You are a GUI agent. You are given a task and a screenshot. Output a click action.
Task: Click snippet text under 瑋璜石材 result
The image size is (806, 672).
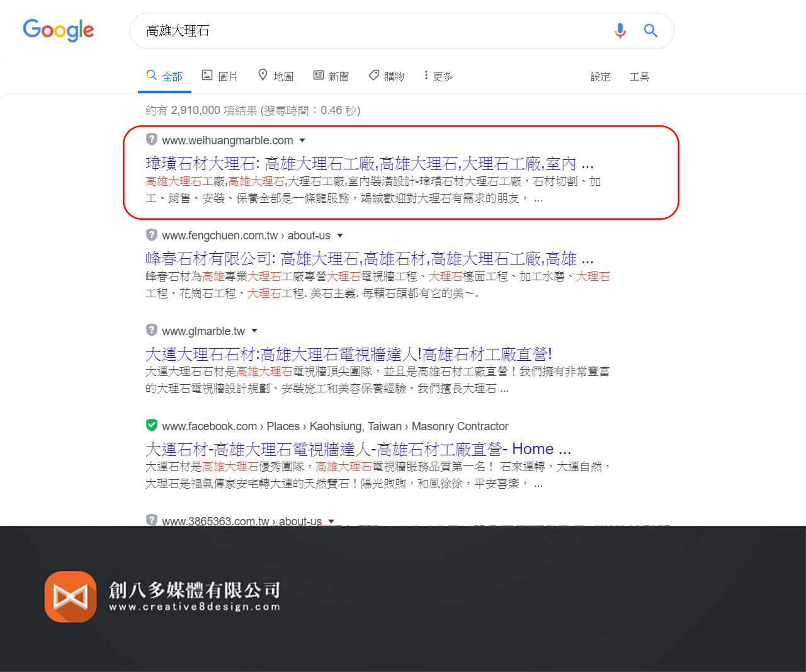pyautogui.click(x=373, y=190)
